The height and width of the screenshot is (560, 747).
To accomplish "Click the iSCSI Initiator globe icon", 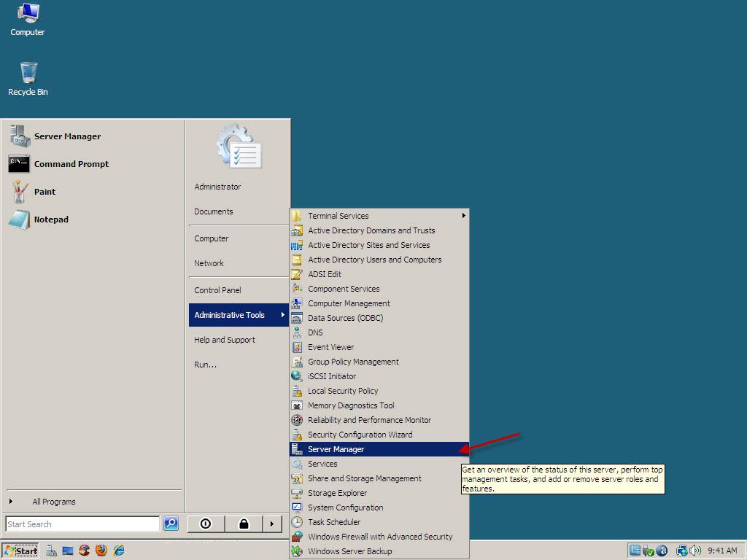I will click(x=297, y=376).
